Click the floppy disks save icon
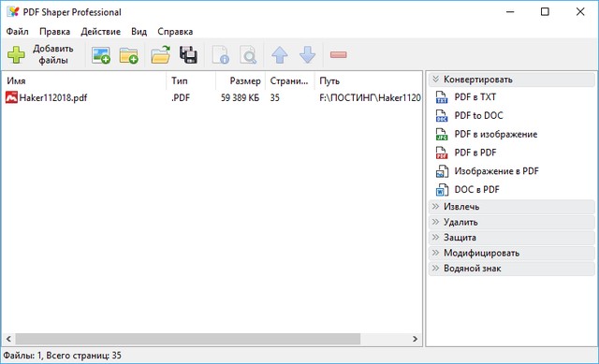 (x=188, y=54)
